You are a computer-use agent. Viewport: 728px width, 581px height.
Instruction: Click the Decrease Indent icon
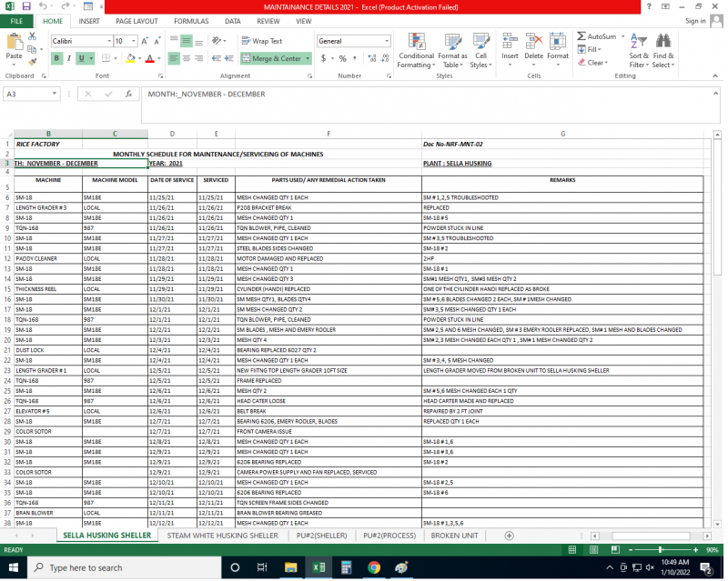(x=217, y=58)
